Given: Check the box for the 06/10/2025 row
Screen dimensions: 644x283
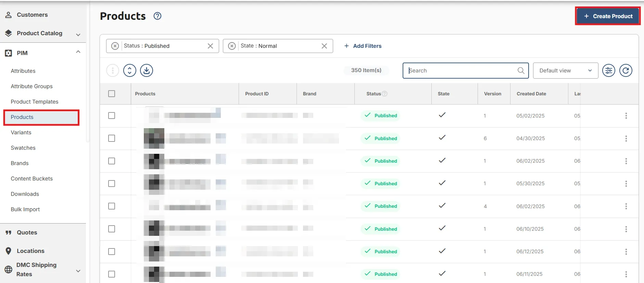Looking at the screenshot, I should click(112, 229).
